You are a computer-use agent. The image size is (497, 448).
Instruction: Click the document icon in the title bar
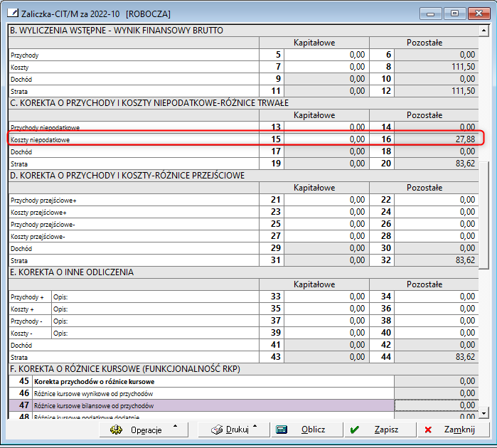(x=13, y=14)
